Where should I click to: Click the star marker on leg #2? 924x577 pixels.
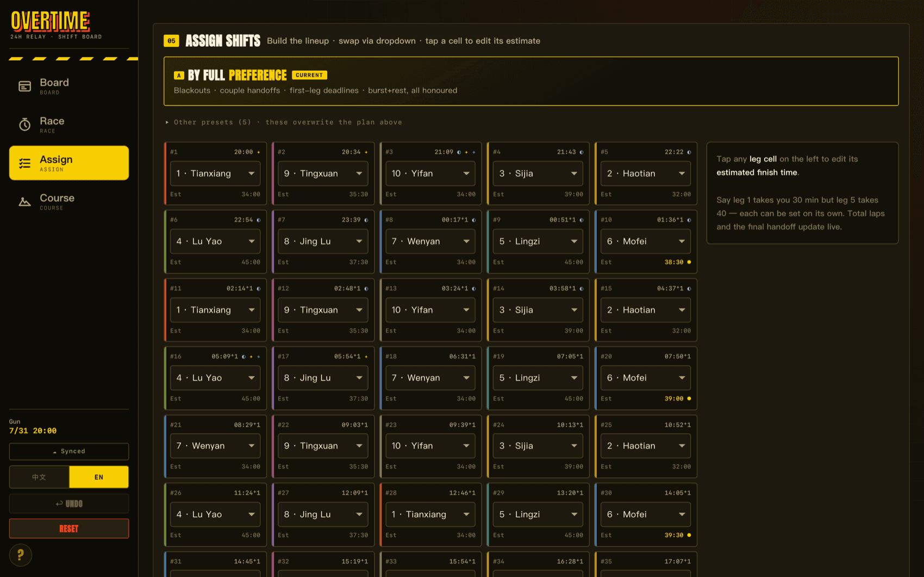pos(366,152)
